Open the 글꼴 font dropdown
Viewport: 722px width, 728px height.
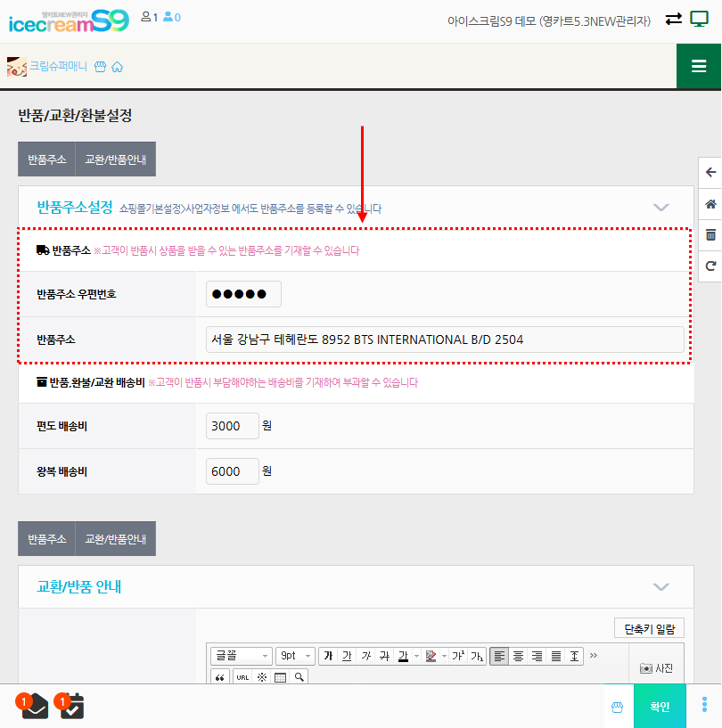(x=241, y=656)
